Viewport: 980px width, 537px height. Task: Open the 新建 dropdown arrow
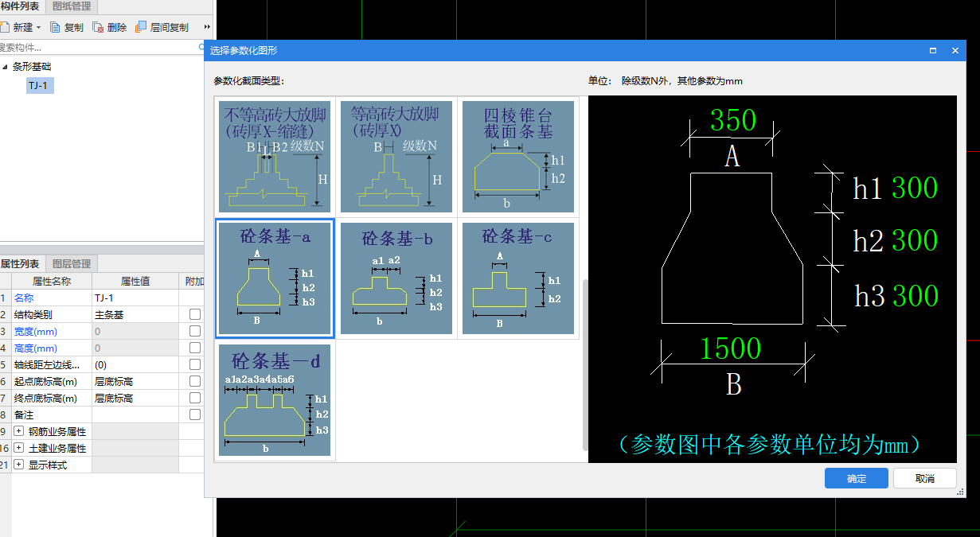[38, 28]
